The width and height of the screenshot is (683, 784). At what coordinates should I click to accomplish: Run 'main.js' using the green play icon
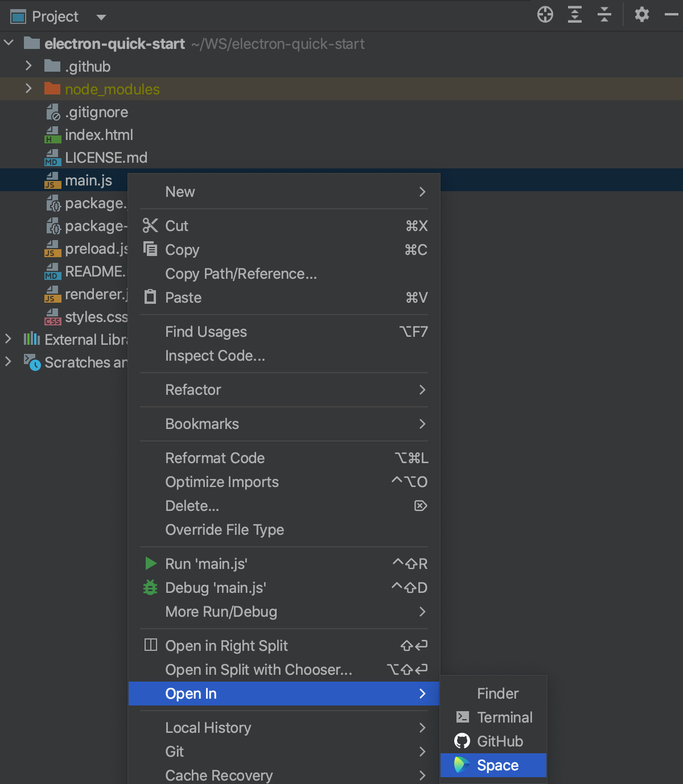click(150, 563)
